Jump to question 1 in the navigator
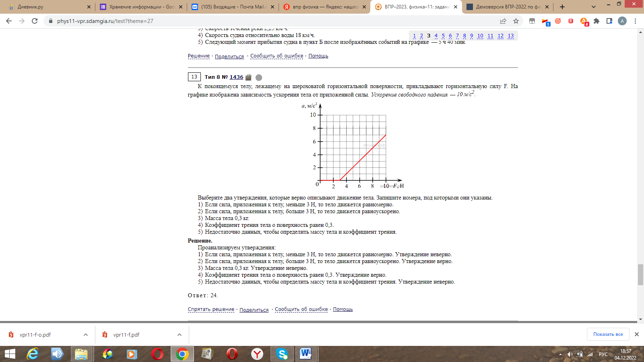 pos(415,36)
